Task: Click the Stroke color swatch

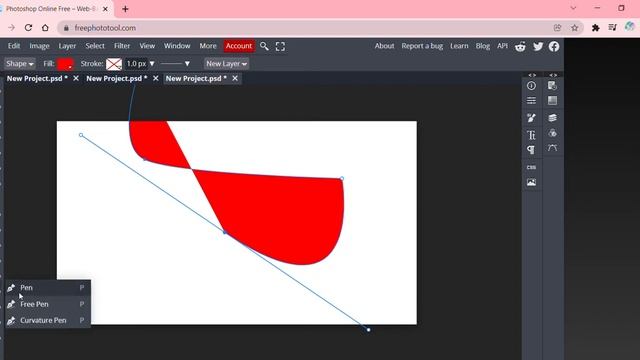Action: click(x=114, y=64)
